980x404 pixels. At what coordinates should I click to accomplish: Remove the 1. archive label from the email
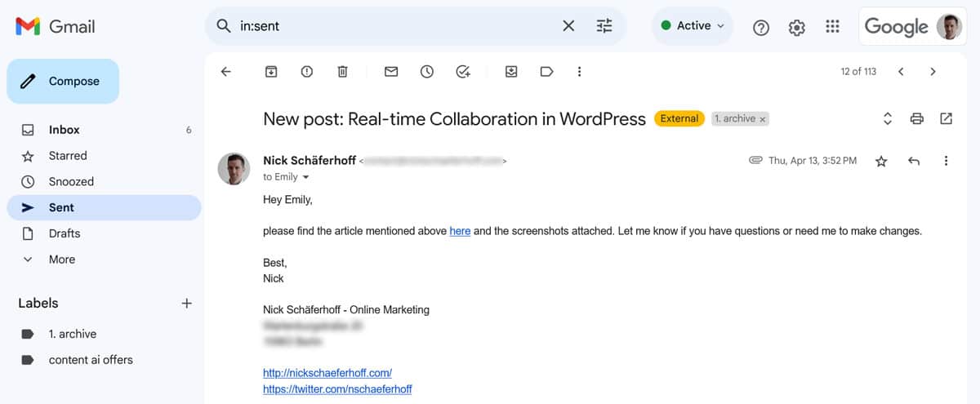[763, 119]
